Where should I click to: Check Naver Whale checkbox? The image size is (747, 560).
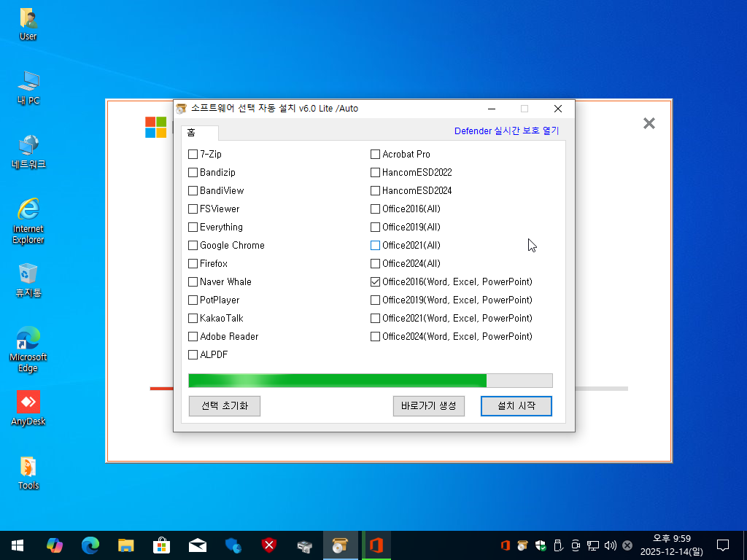point(193,282)
